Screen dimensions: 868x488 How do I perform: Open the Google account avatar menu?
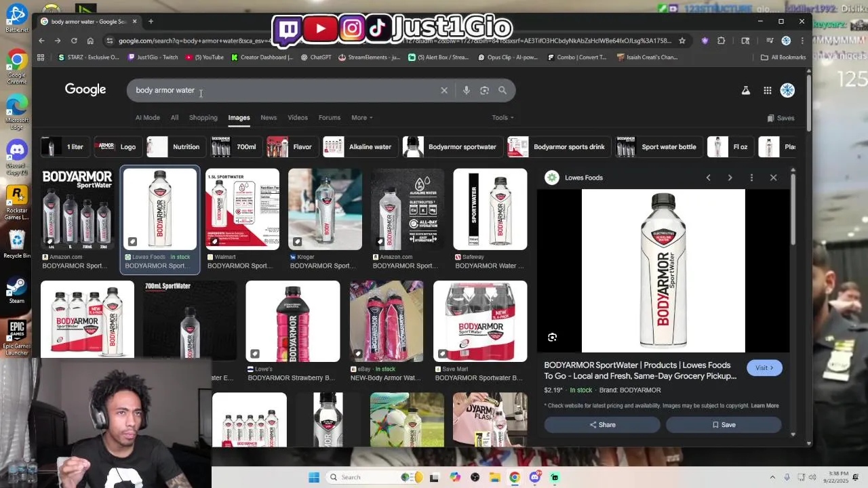tap(787, 90)
